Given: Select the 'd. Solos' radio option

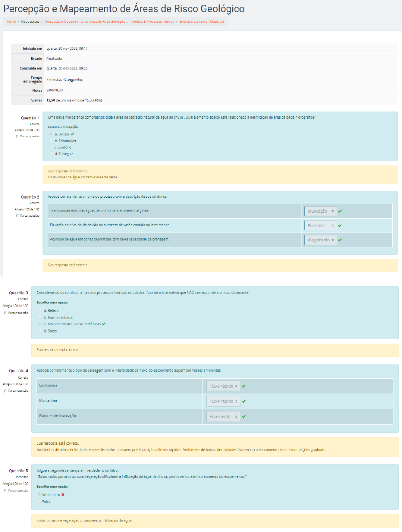Looking at the screenshot, I should [40, 331].
